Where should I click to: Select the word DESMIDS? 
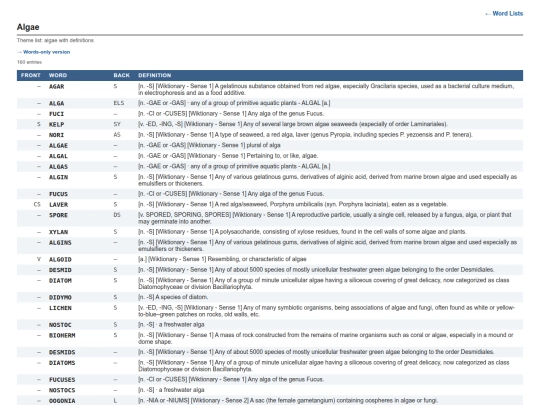pyautogui.click(x=62, y=352)
